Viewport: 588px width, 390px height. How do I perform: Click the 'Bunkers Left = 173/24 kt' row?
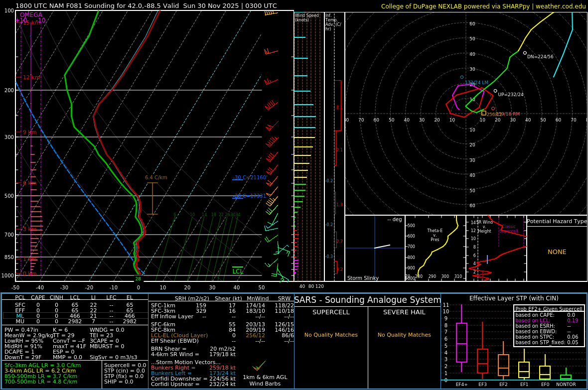(193, 373)
